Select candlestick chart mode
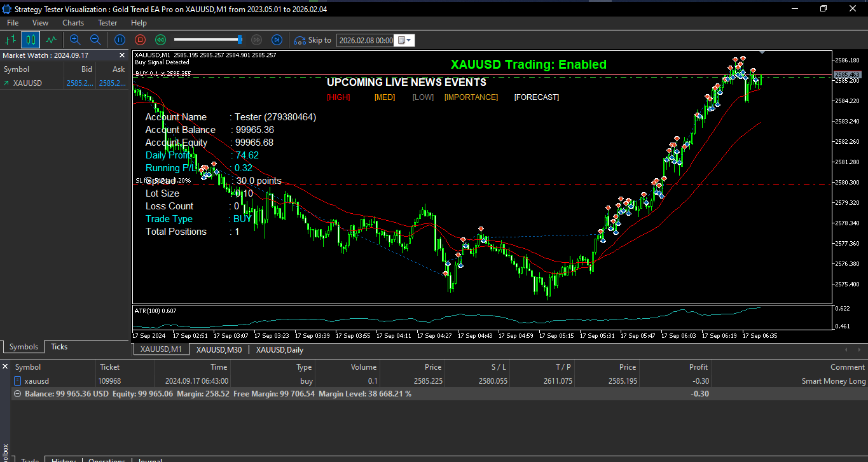Image resolution: width=868 pixels, height=462 pixels. (x=31, y=40)
